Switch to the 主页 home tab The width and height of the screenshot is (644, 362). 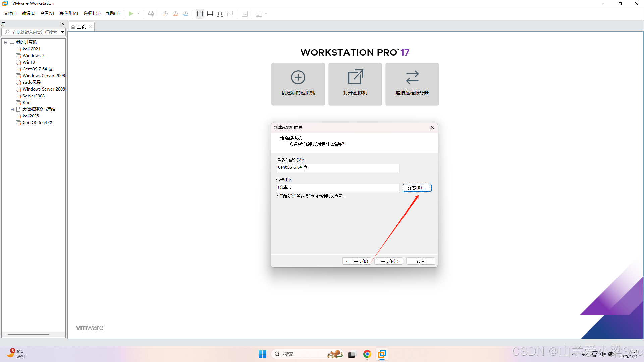tap(80, 27)
